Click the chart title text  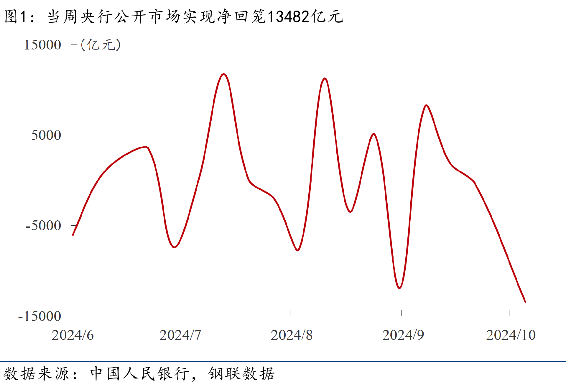174,16
